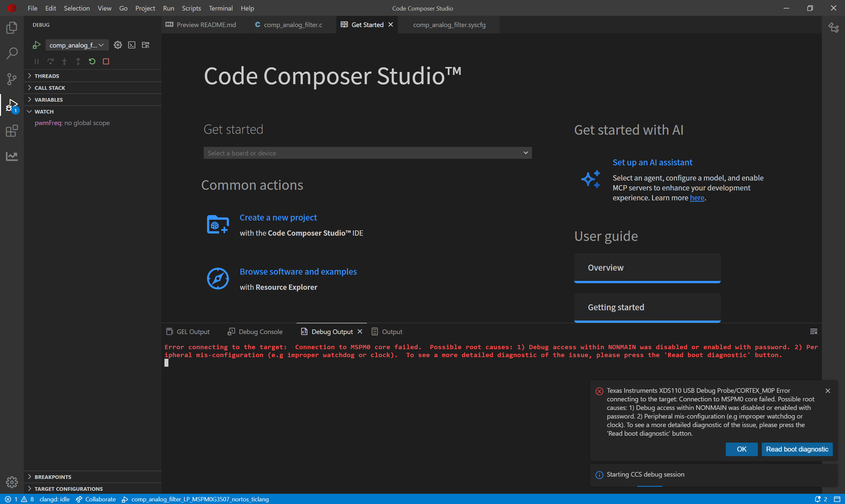Expand the THREADS section

[93, 76]
